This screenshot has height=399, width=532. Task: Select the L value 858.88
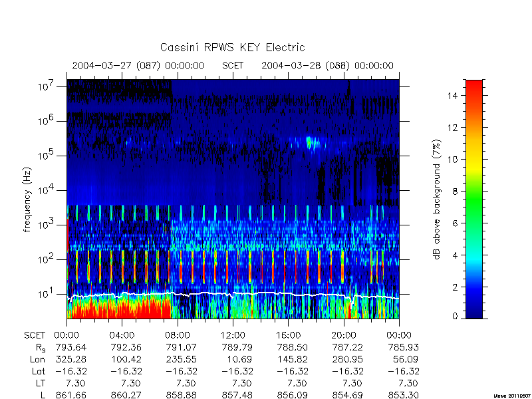(182, 395)
